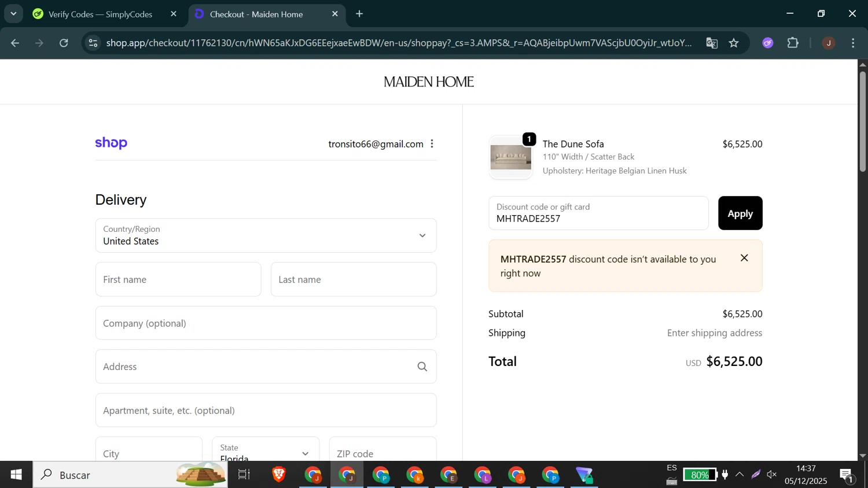Open Task View on taskbar
Screen dimensions: 868x488
click(x=244, y=475)
